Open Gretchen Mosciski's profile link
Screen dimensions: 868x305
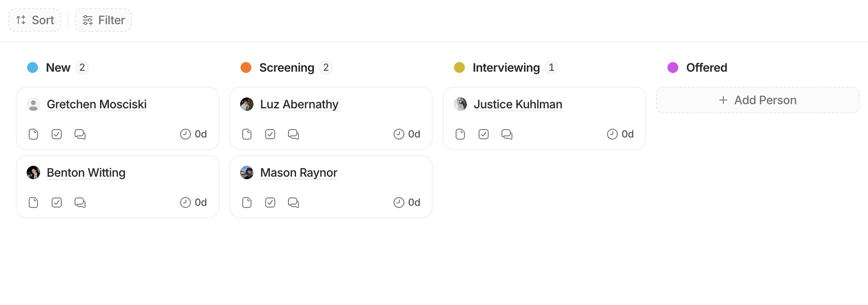(96, 104)
